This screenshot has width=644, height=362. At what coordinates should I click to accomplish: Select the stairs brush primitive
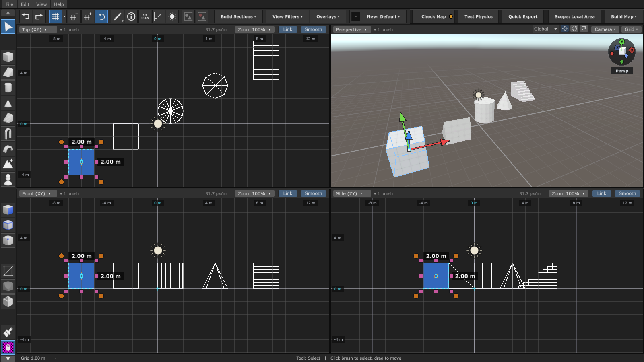pyautogui.click(x=8, y=118)
